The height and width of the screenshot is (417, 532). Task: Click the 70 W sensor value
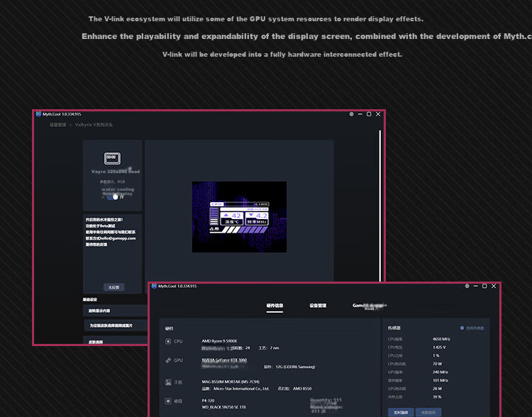[438, 364]
